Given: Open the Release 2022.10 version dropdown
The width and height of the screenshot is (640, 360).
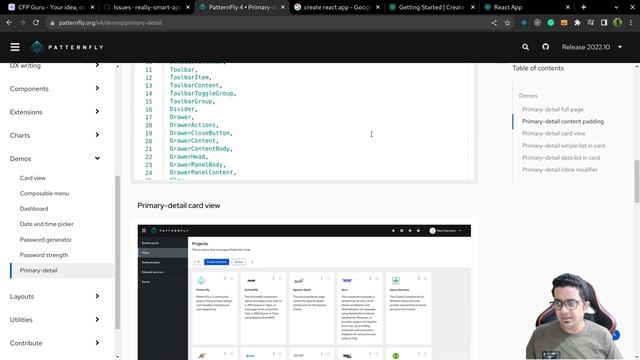Looking at the screenshot, I should tap(592, 47).
